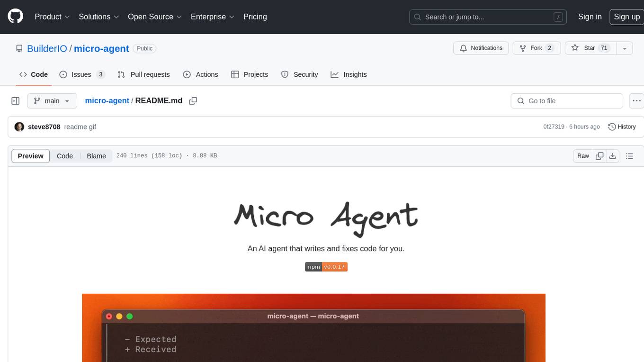Go to GitHub homepage via Octocat logo
644x362 pixels.
(15, 17)
